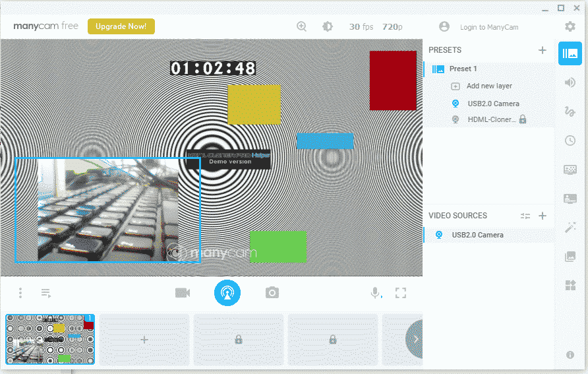Open the Effects magic wand icon

[x=570, y=228]
